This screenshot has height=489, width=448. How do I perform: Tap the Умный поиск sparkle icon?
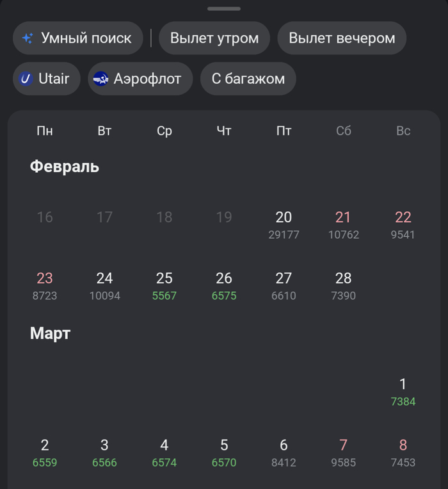[x=28, y=38]
